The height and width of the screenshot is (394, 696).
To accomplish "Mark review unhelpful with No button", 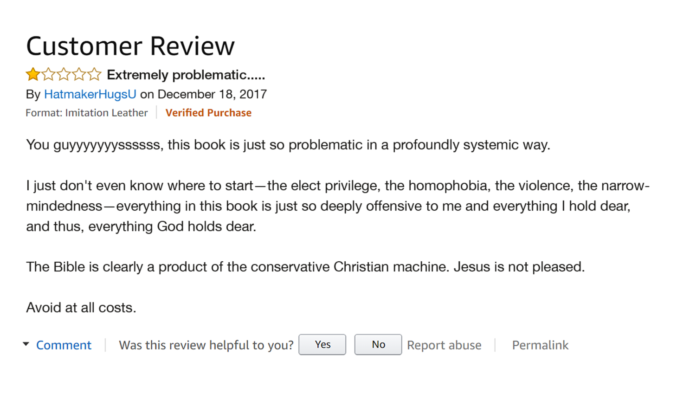I will [378, 345].
